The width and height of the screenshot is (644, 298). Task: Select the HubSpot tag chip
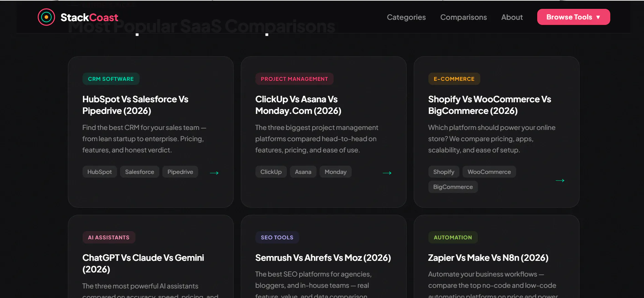[100, 172]
